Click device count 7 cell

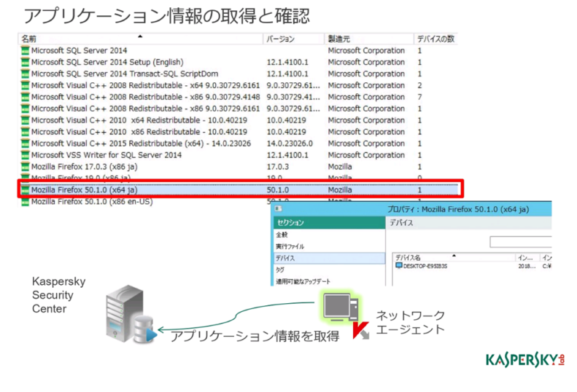click(x=419, y=97)
